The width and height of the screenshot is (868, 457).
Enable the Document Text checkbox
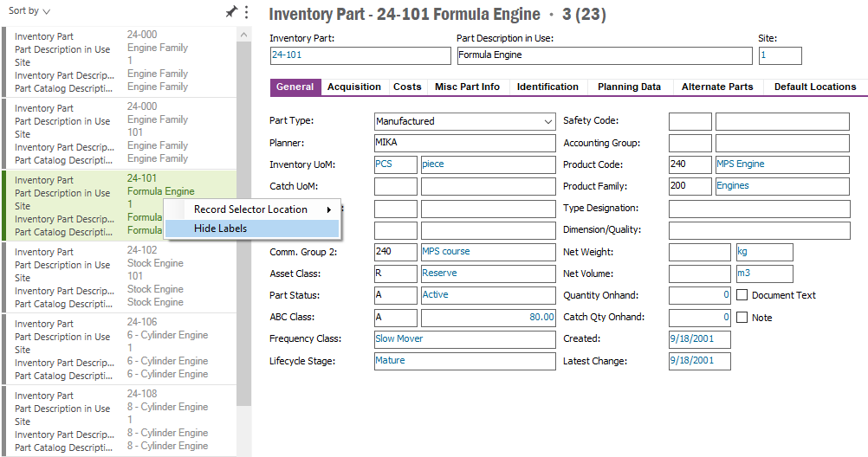point(742,295)
